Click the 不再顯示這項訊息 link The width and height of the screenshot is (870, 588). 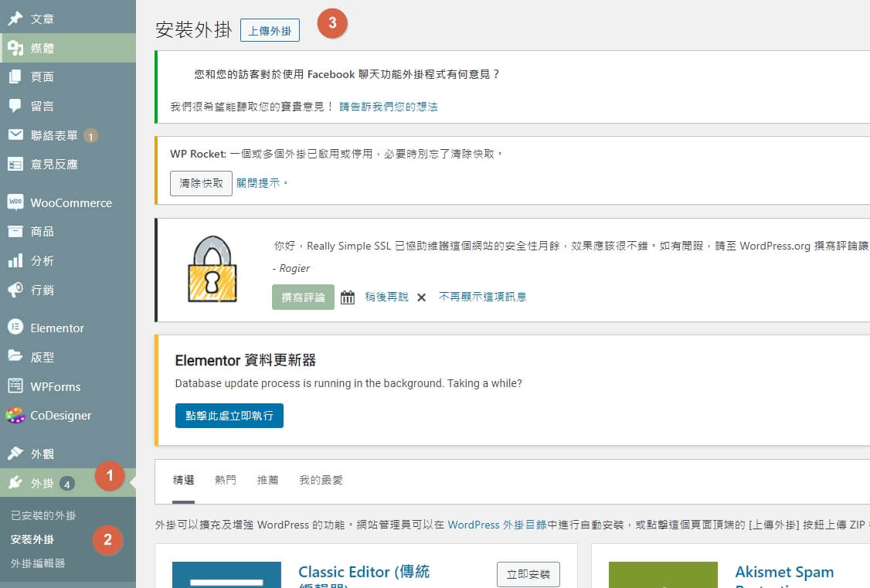[x=483, y=297]
